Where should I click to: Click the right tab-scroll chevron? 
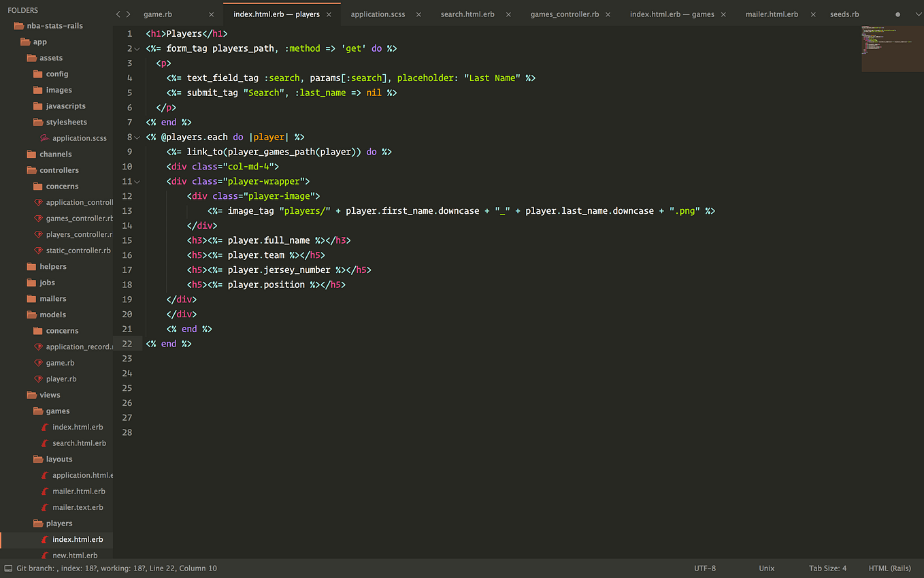pos(129,13)
